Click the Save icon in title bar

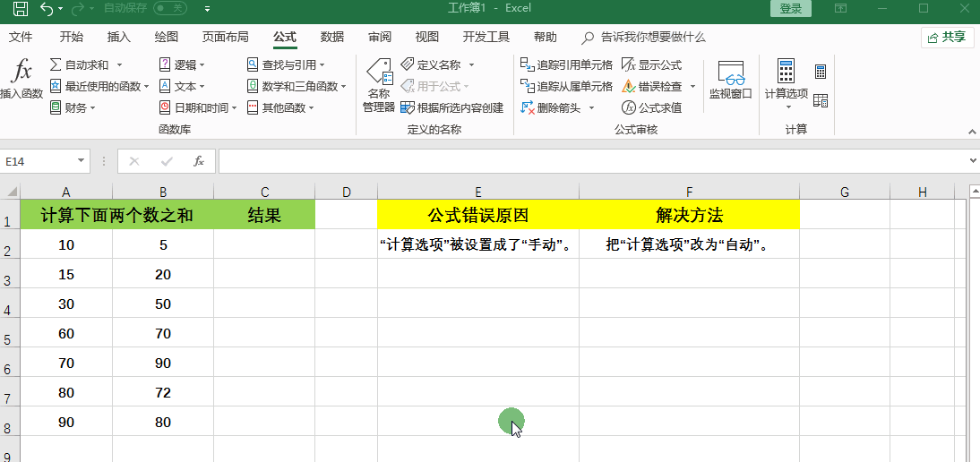tap(20, 8)
